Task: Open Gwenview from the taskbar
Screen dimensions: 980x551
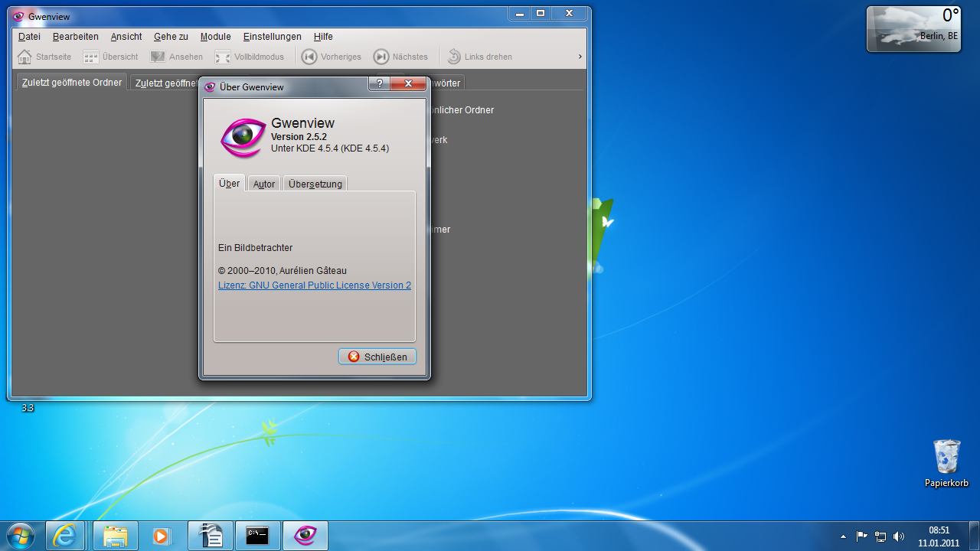Action: (305, 535)
